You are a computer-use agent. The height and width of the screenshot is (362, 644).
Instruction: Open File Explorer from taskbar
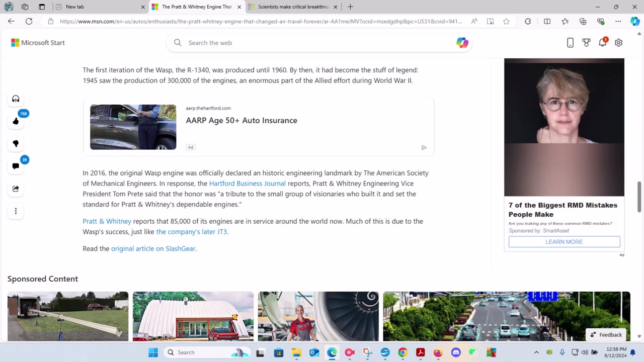point(296,352)
